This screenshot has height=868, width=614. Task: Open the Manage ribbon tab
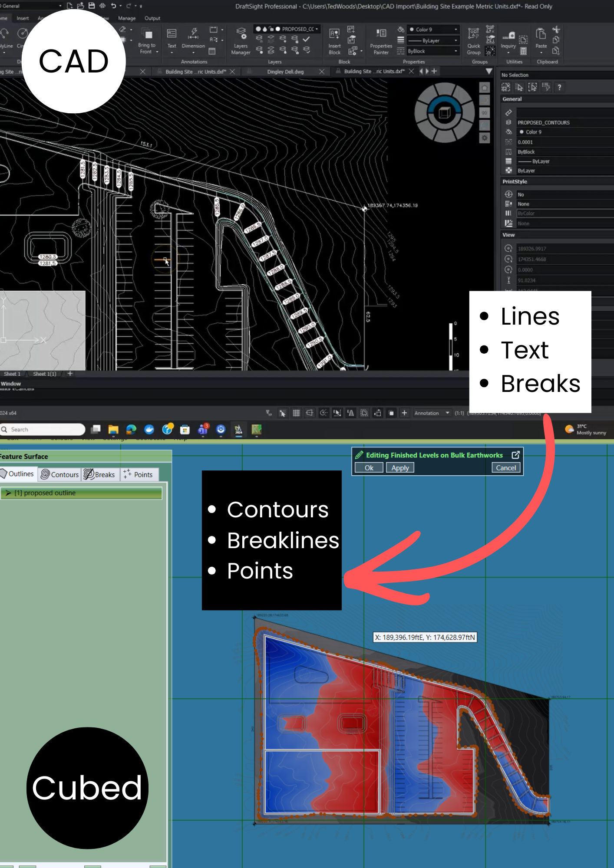[x=127, y=18]
